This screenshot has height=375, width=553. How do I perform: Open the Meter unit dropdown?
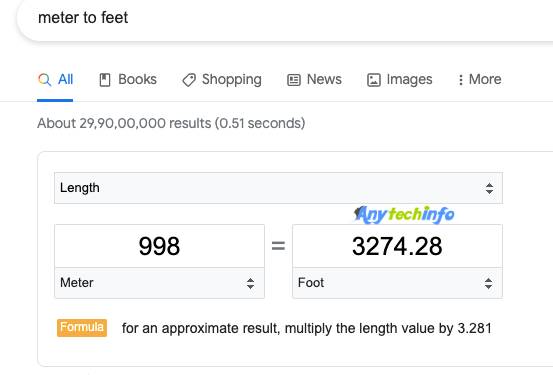(159, 283)
